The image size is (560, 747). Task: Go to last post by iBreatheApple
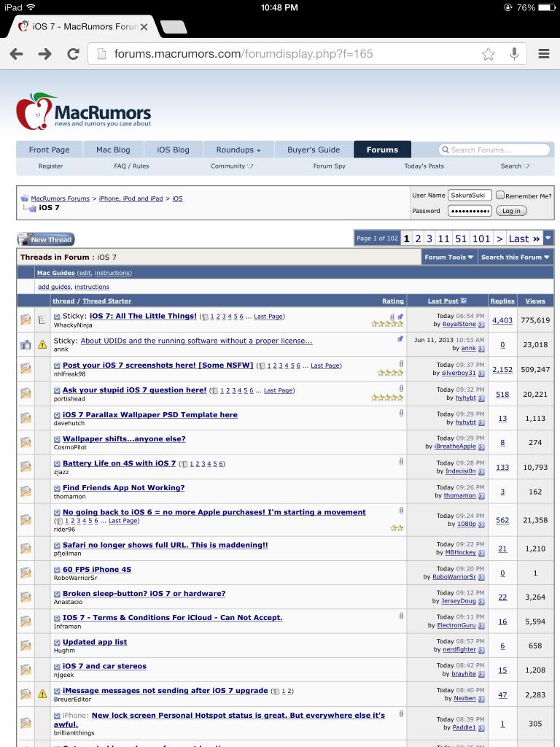[x=481, y=447]
